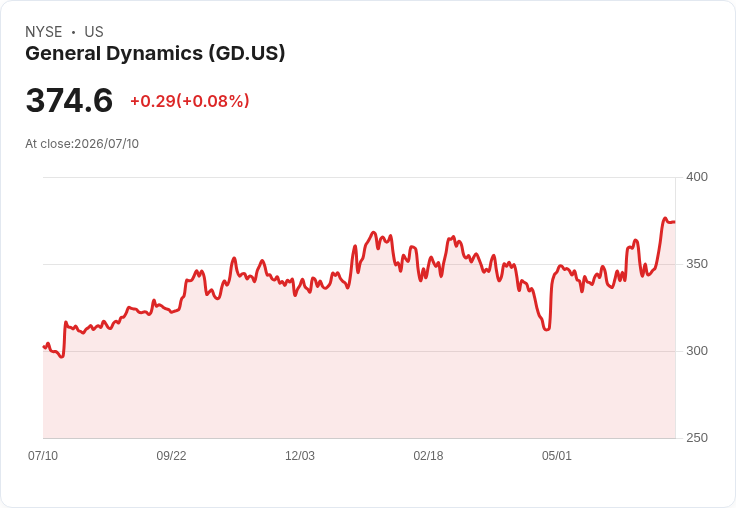This screenshot has height=508, width=736.
Task: Click the deep price dip before 05/01
Action: (546, 329)
